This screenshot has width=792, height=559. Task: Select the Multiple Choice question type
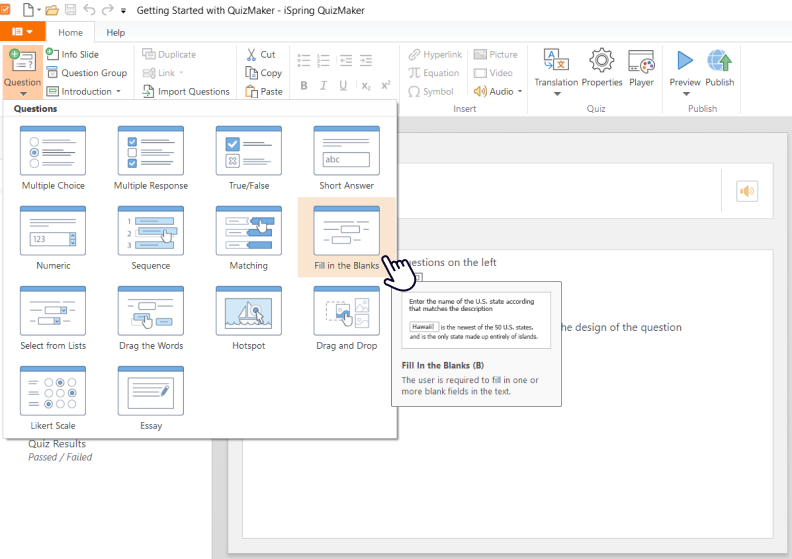coord(53,159)
